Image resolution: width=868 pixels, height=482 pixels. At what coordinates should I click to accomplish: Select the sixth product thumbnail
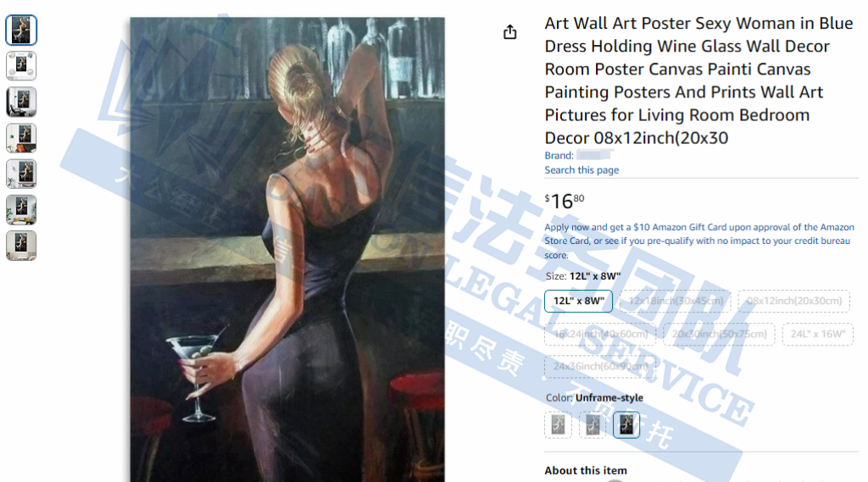point(21,210)
